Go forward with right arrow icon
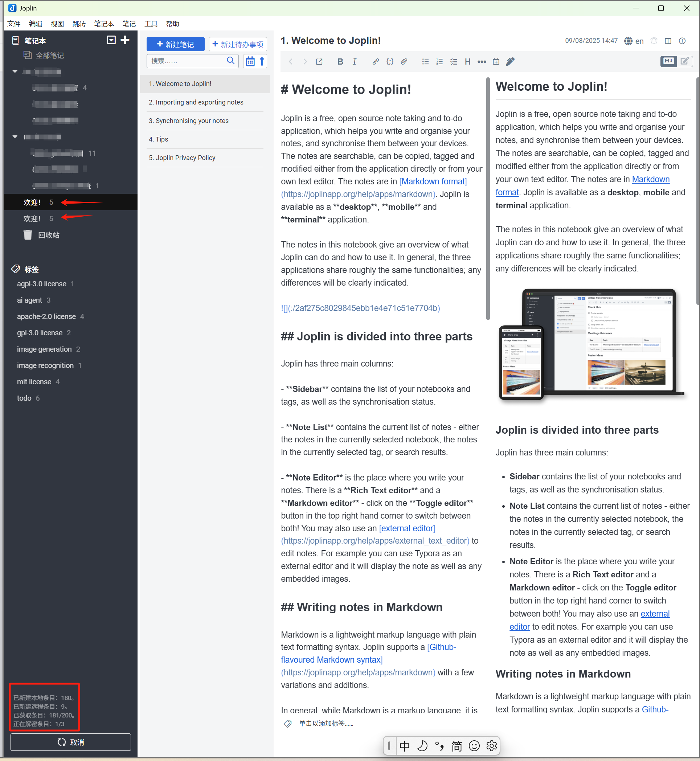This screenshot has width=700, height=761. click(305, 62)
